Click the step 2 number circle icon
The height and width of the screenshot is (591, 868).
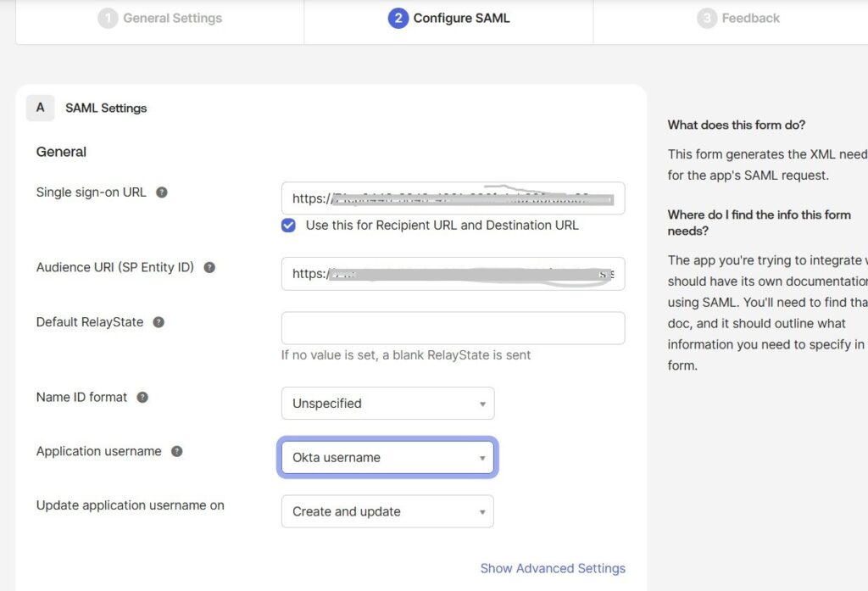coord(398,18)
